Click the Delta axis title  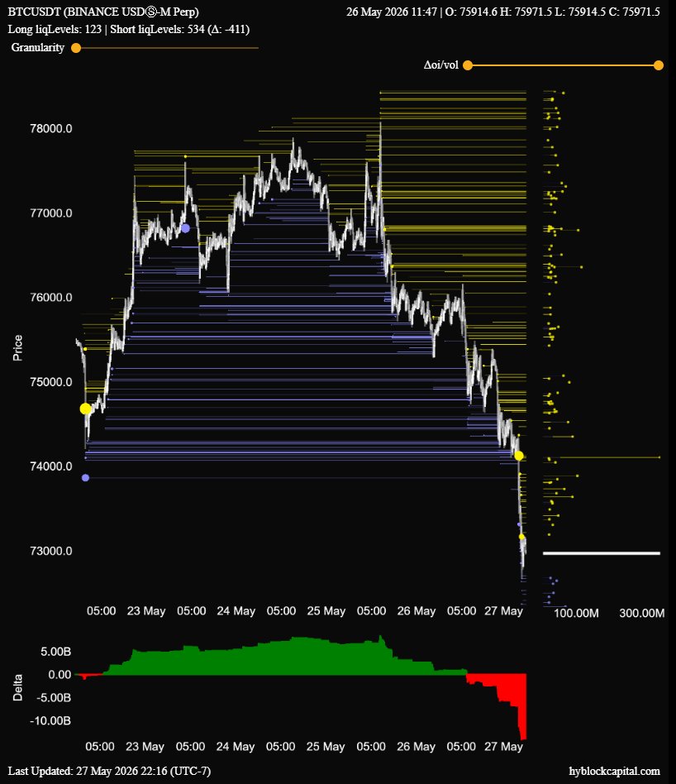coord(17,687)
